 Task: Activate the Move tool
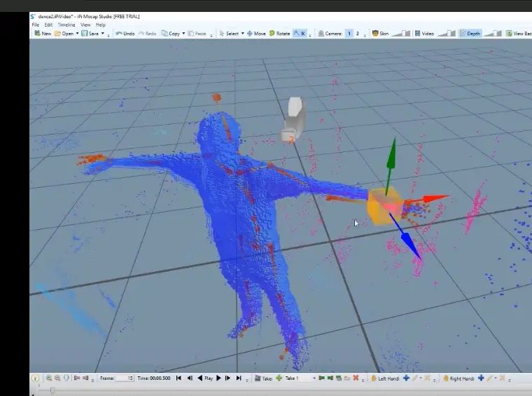coord(256,33)
